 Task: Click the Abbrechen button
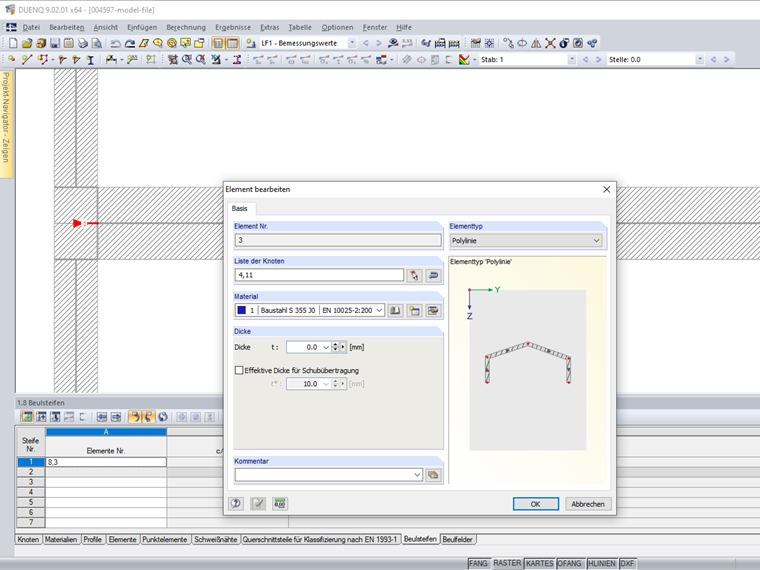click(x=588, y=504)
